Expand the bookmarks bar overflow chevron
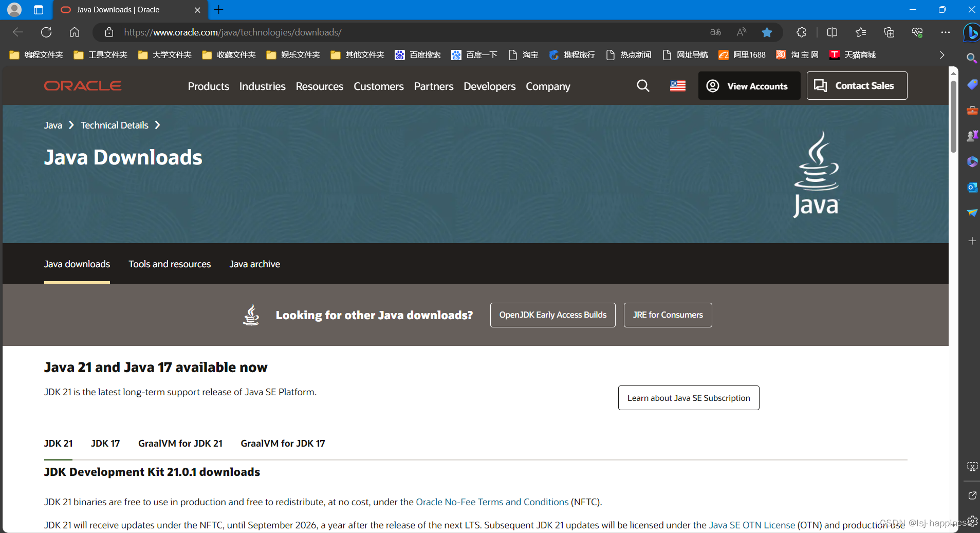 pos(942,55)
